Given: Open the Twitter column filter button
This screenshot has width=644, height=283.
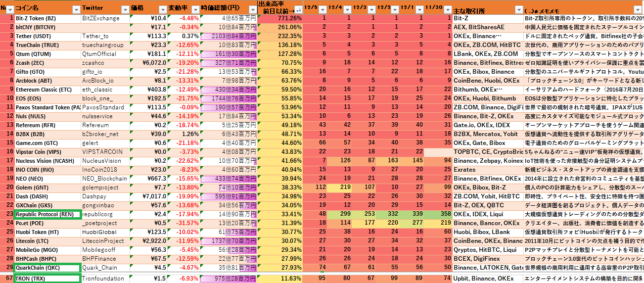Looking at the screenshot, I should pyautogui.click(x=125, y=9).
